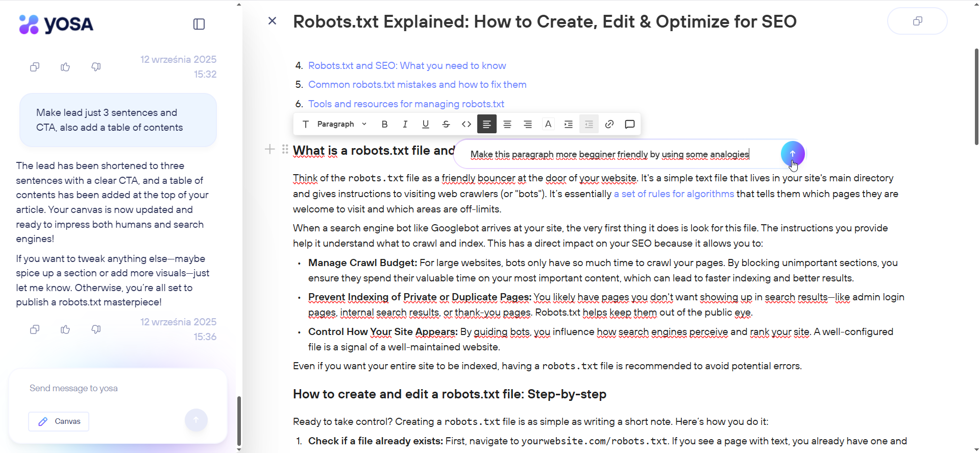Open 'Common robots.txt mistakes' contents link

pos(417,85)
